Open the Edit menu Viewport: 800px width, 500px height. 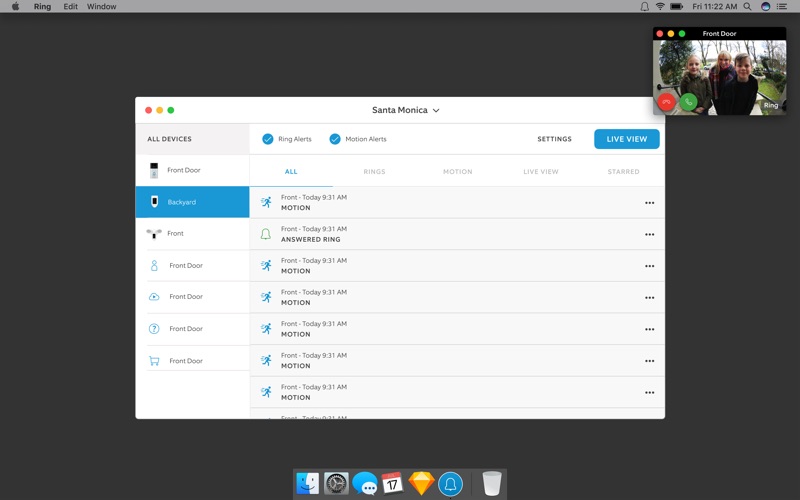[70, 7]
